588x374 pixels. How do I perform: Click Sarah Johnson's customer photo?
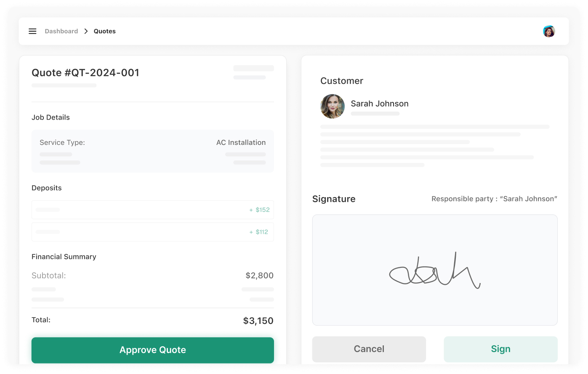coord(332,106)
